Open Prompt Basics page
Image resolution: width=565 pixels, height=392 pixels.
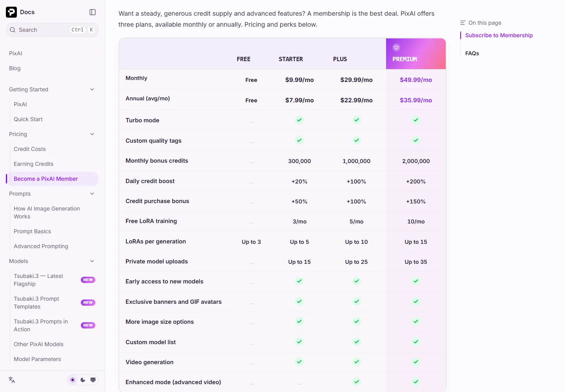(32, 231)
